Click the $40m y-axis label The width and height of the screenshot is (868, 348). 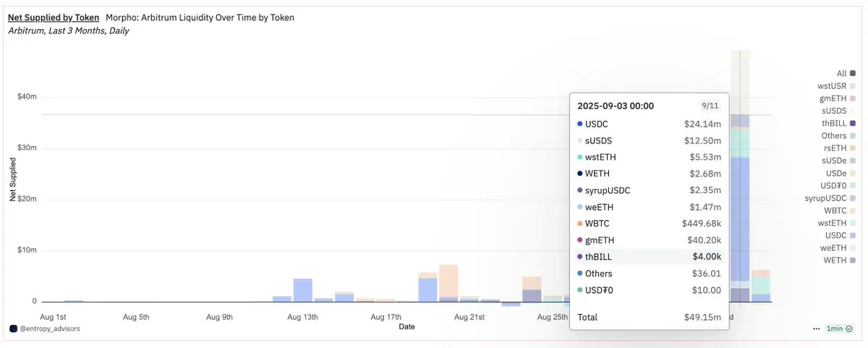(27, 97)
